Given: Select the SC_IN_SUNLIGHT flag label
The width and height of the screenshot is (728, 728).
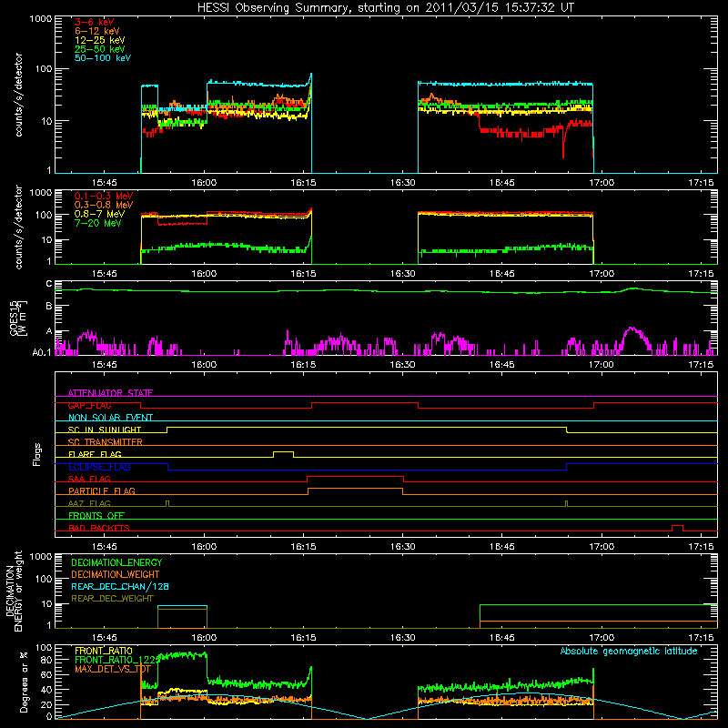Looking at the screenshot, I should [105, 430].
